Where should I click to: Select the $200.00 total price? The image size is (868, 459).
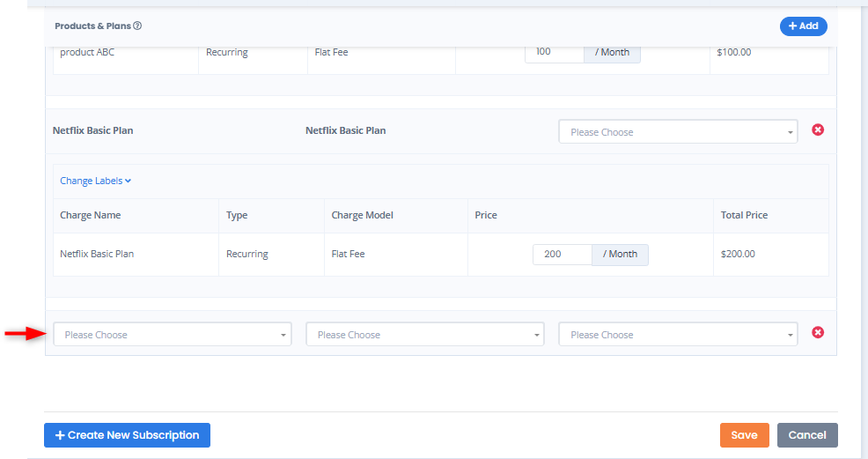tap(738, 254)
